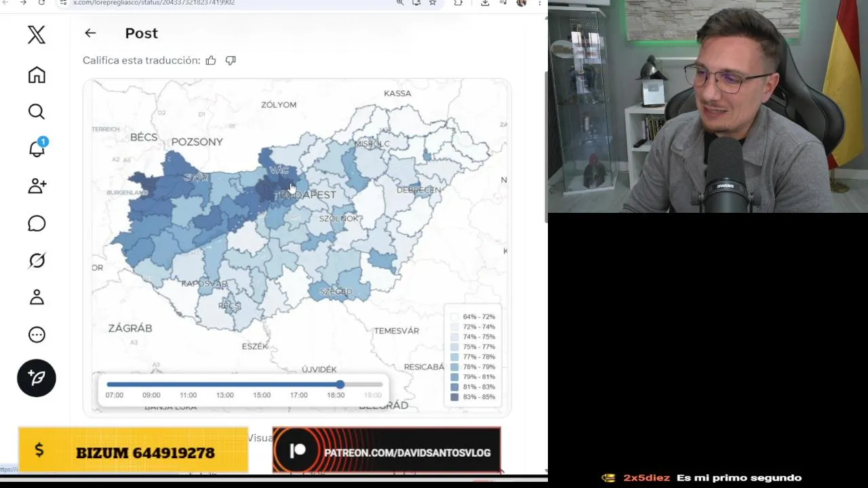Click the ZÁGRÁB label on map
This screenshot has width=868, height=488.
(130, 328)
